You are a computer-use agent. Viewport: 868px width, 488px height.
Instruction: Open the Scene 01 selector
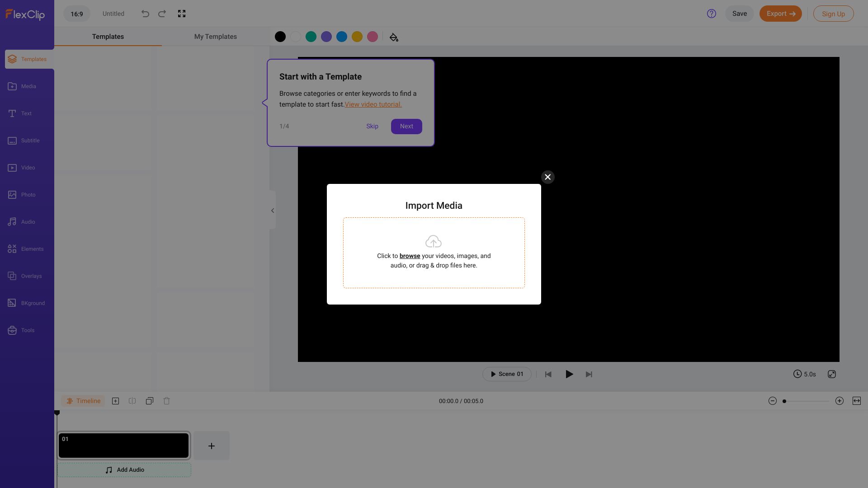[507, 374]
